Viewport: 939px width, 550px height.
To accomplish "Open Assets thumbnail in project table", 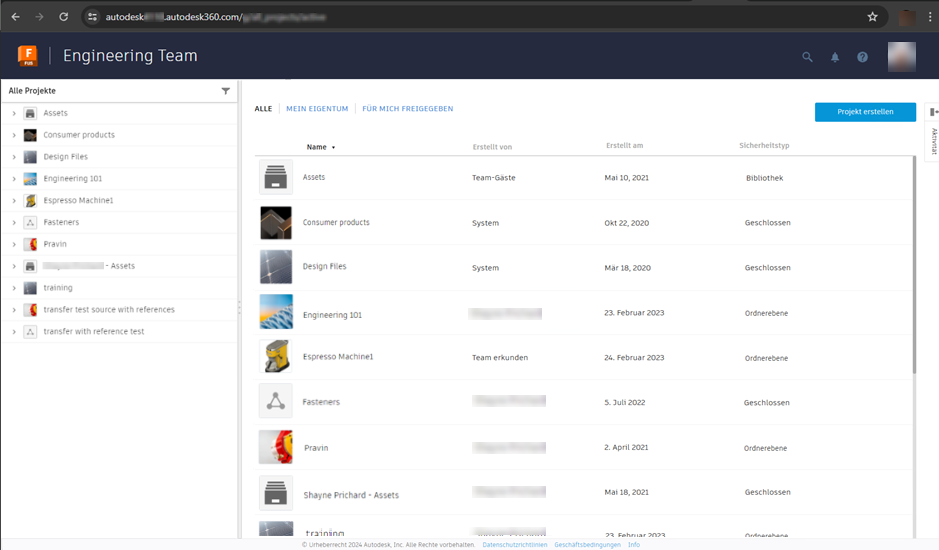I will pyautogui.click(x=275, y=177).
